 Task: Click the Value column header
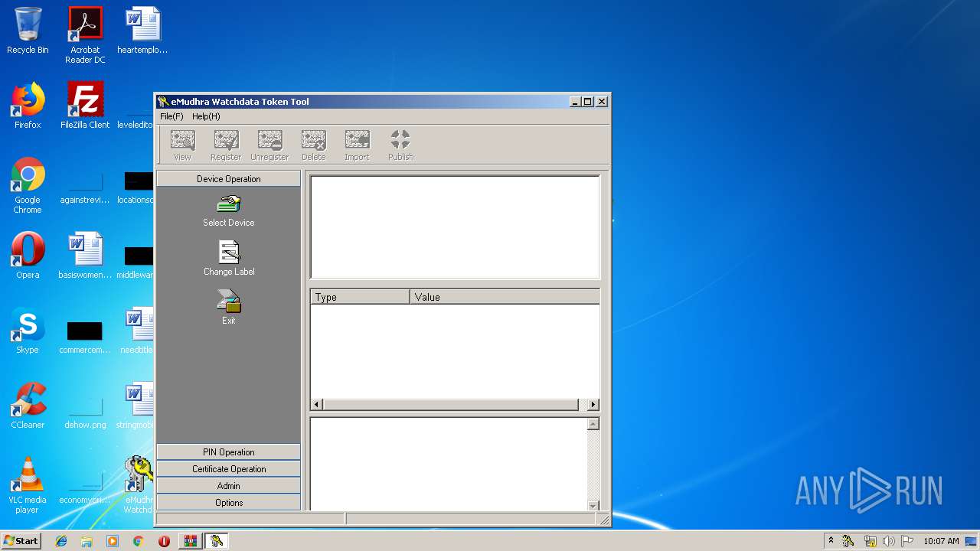(x=505, y=297)
